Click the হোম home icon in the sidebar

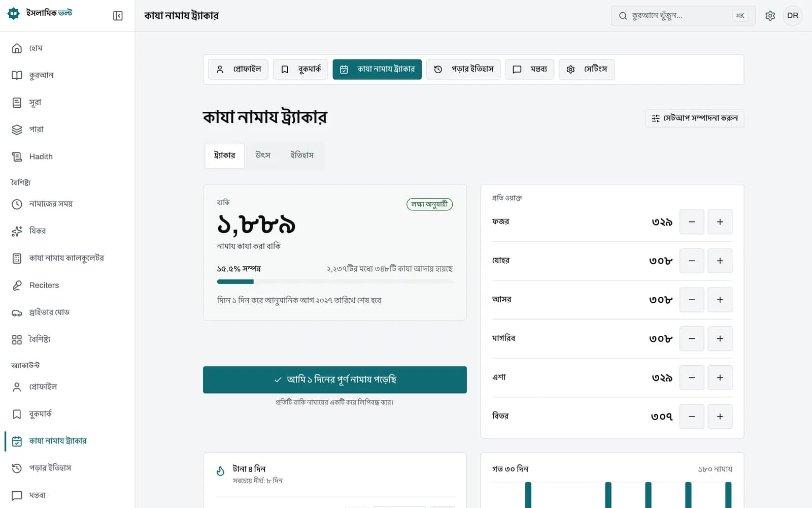tap(17, 48)
